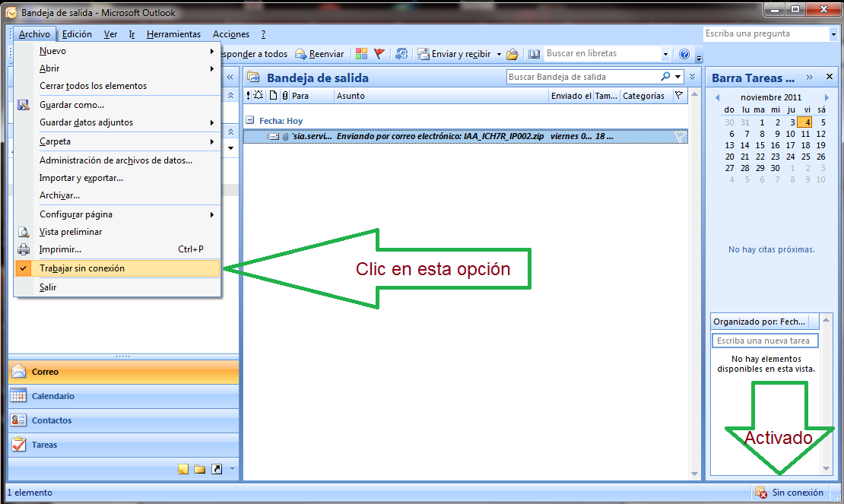Expand the query builder double chevron
Screen dimensions: 844x504
coord(692,77)
